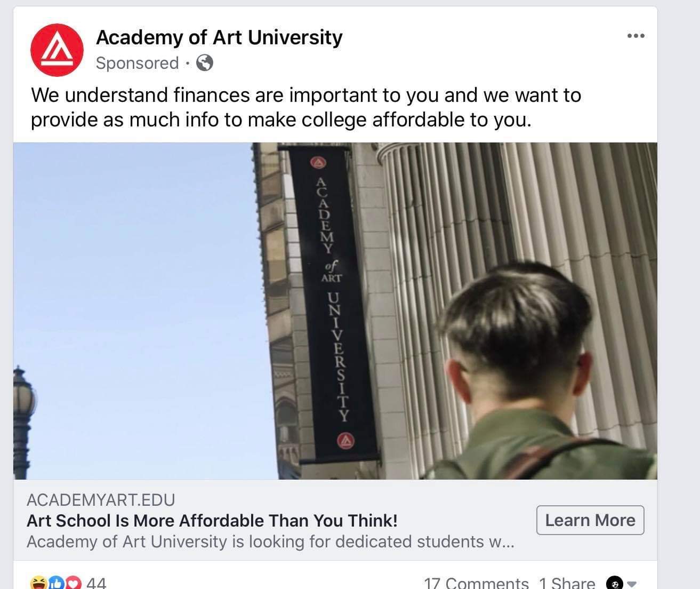Viewport: 700px width, 589px height.
Task: Click the Sponsored label
Action: tap(137, 63)
